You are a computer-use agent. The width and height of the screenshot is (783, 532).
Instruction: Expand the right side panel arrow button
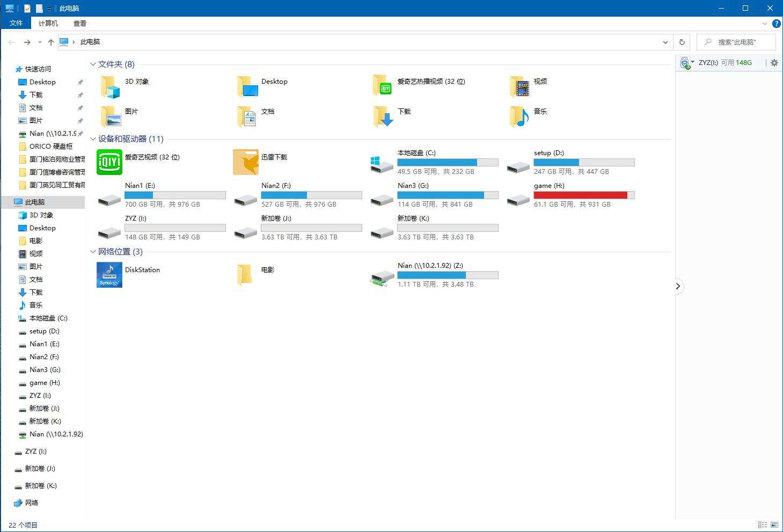click(x=678, y=286)
